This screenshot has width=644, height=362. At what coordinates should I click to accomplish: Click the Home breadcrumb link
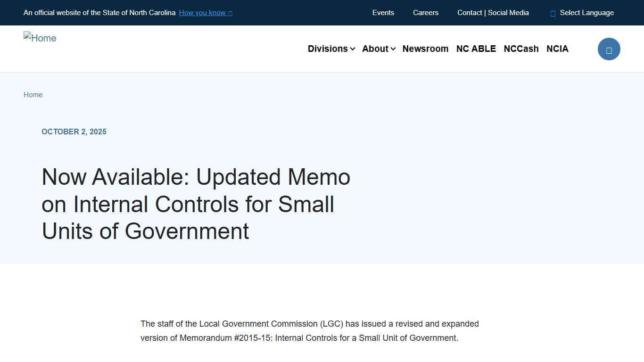click(33, 95)
